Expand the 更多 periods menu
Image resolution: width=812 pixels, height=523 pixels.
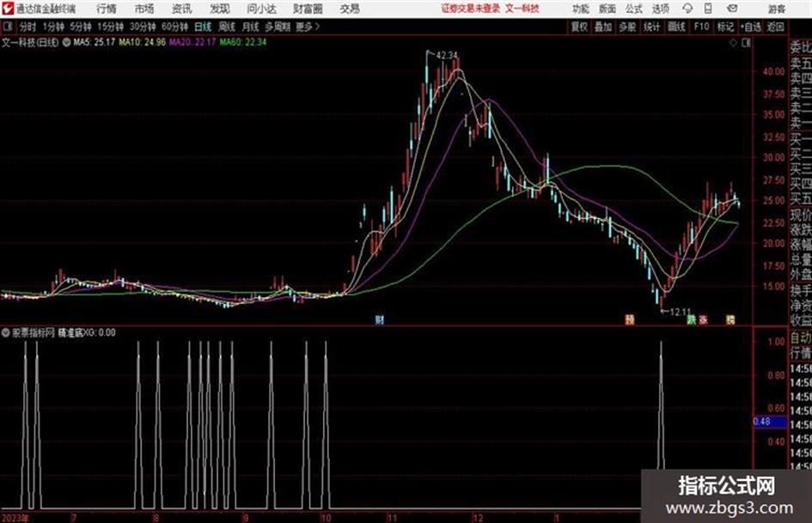tap(308, 27)
